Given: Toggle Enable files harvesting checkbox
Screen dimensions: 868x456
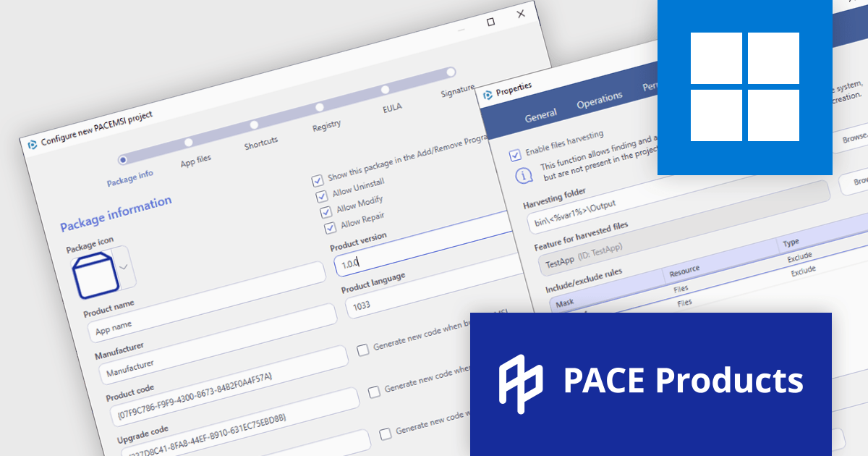Looking at the screenshot, I should point(515,155).
